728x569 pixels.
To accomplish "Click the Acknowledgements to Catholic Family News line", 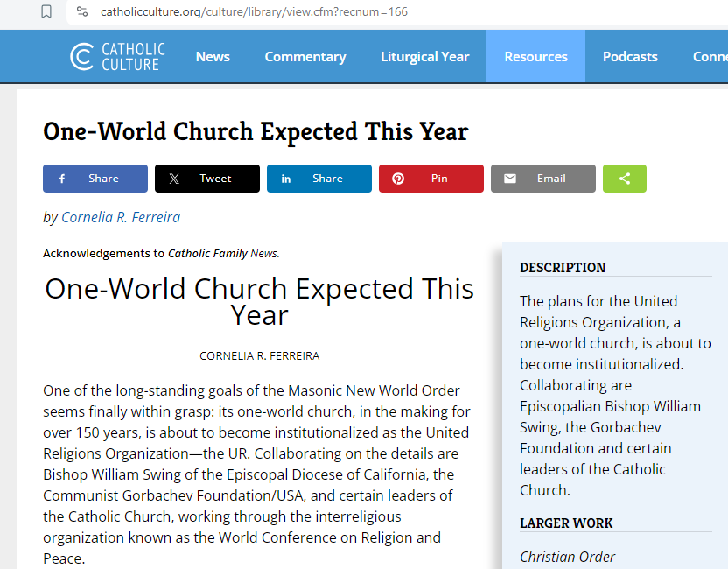I will pyautogui.click(x=161, y=253).
